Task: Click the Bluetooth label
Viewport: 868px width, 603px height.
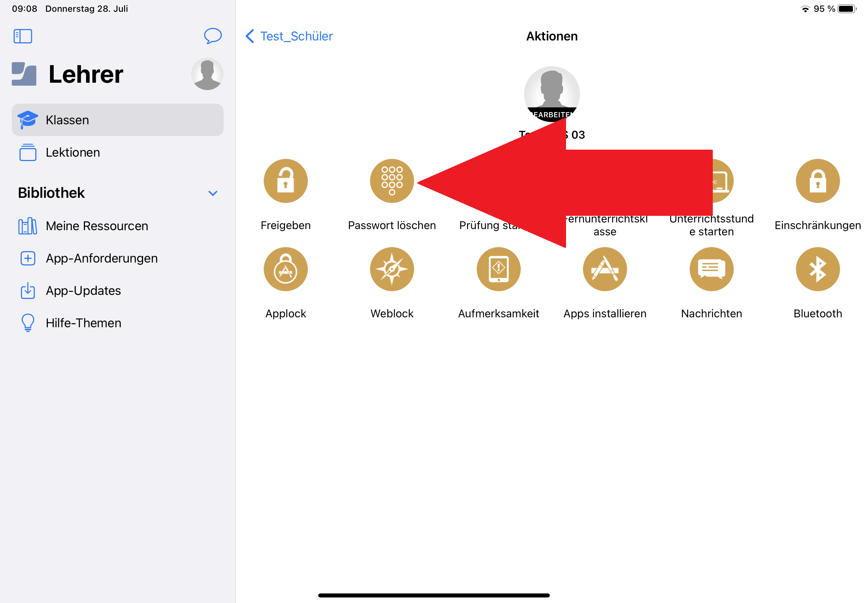Action: pyautogui.click(x=818, y=314)
